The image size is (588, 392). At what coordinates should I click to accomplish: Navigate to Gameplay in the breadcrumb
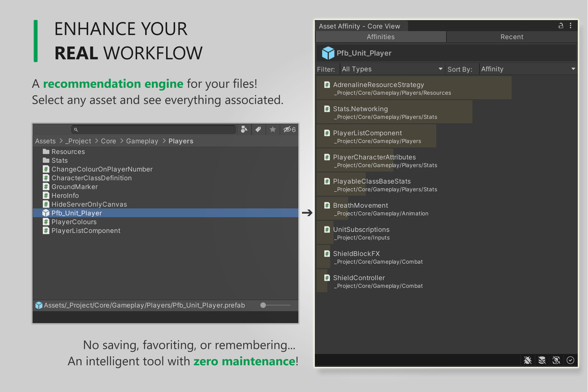[x=142, y=141]
